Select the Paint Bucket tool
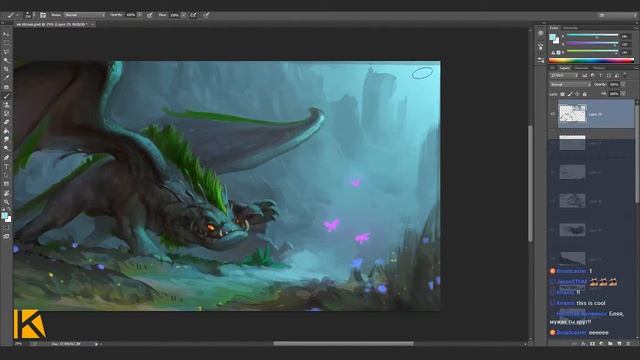 pos(6,131)
